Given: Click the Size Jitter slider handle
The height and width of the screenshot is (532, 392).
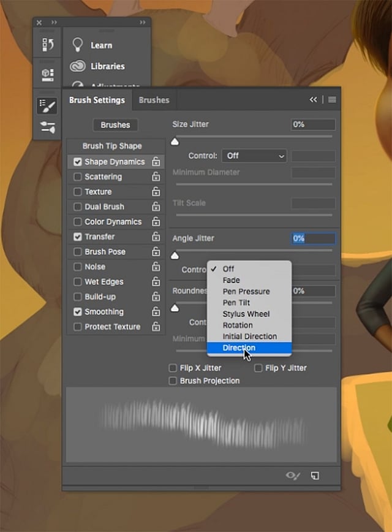Looking at the screenshot, I should pos(175,142).
